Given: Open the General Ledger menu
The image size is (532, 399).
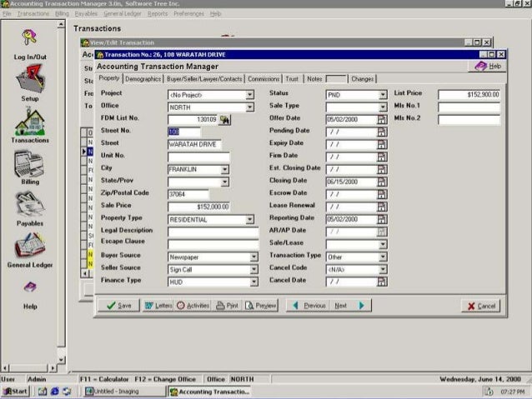Looking at the screenshot, I should [x=122, y=13].
